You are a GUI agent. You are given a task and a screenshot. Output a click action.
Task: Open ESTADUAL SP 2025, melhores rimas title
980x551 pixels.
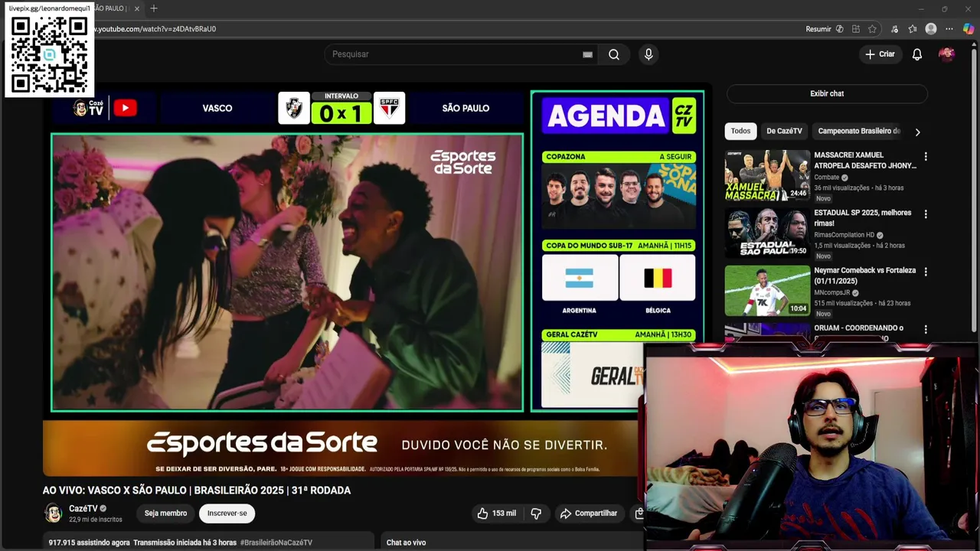863,218
